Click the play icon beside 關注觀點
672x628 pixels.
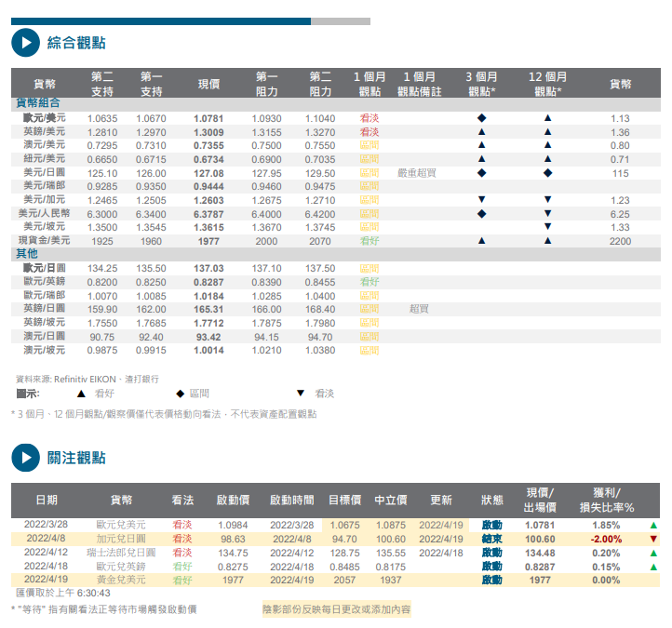pyautogui.click(x=24, y=458)
